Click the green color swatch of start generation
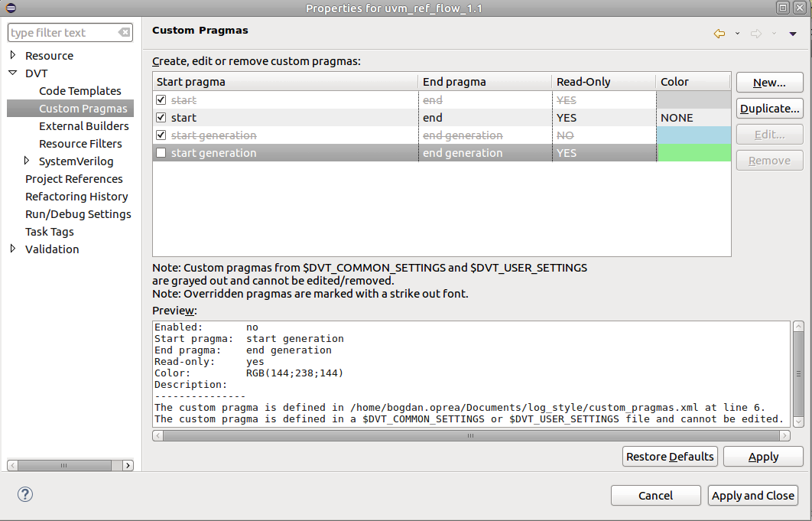Screen dimensions: 812x521 click(692, 152)
